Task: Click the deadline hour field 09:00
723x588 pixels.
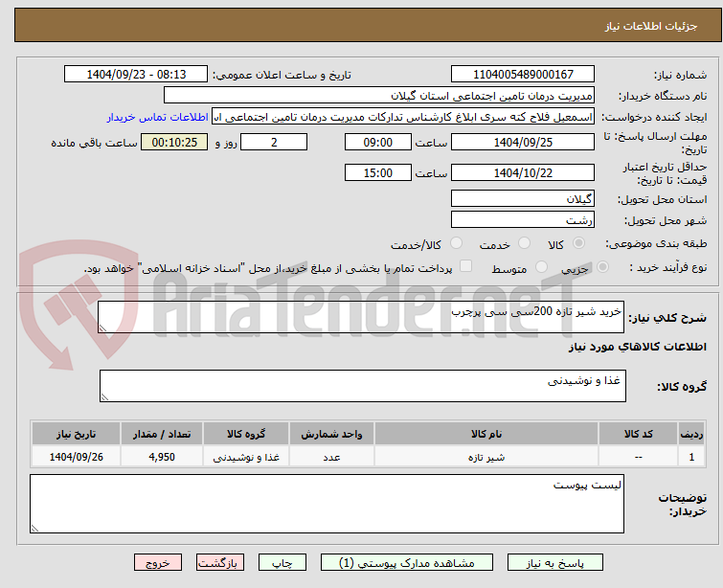Action: (378, 142)
